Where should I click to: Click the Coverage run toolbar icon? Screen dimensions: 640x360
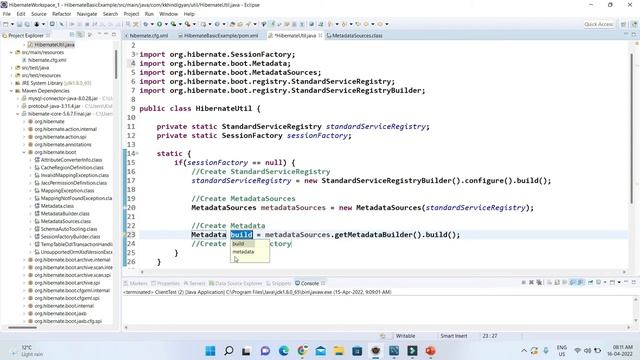pos(173,24)
